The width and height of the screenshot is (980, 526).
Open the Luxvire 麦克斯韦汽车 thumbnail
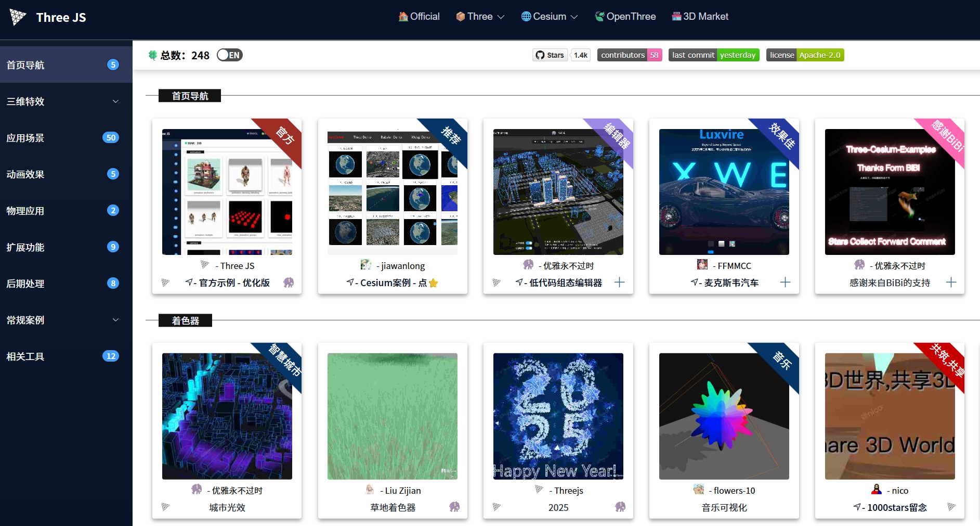724,192
